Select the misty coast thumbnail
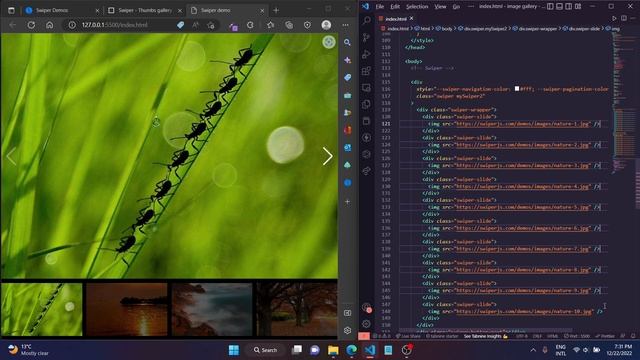The image size is (640, 360). (212, 309)
